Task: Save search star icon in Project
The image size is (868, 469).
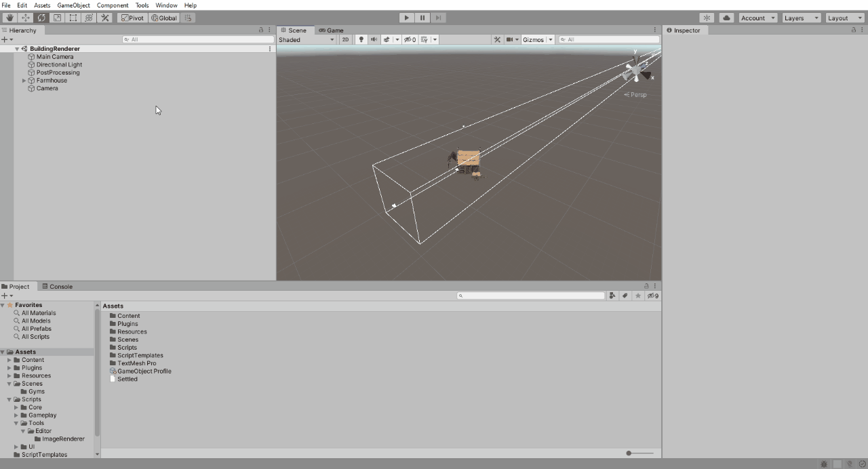Action: coord(638,295)
